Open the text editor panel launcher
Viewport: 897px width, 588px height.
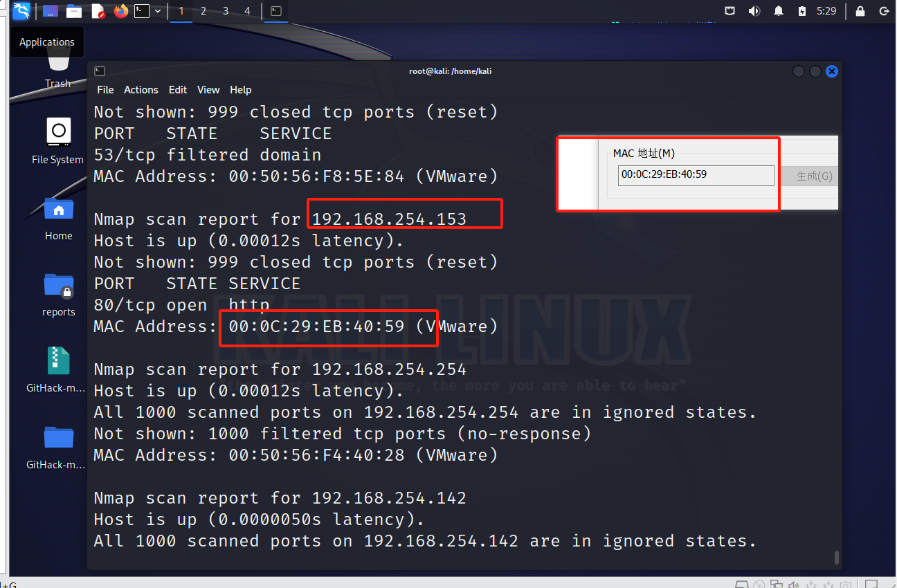click(98, 11)
